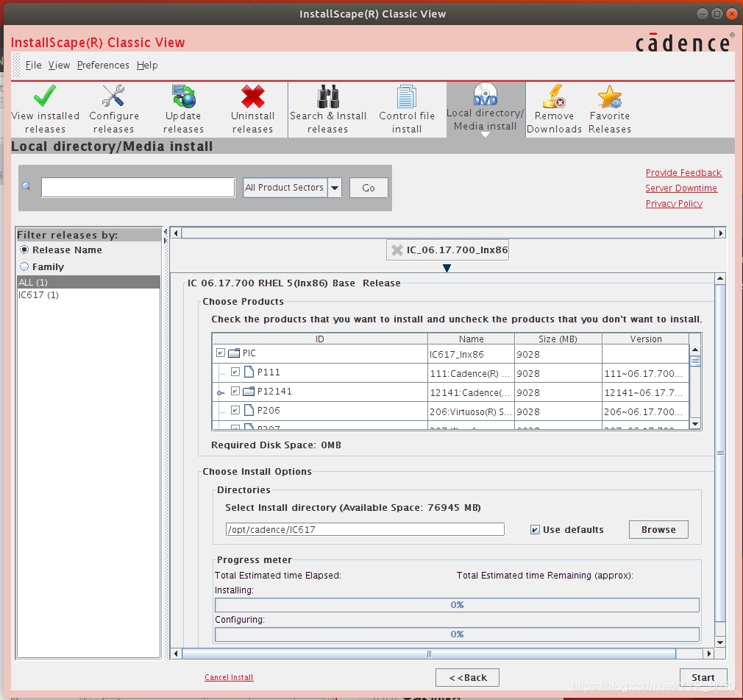Image resolution: width=743 pixels, height=700 pixels.
Task: Click the Browse button
Action: pyautogui.click(x=658, y=530)
